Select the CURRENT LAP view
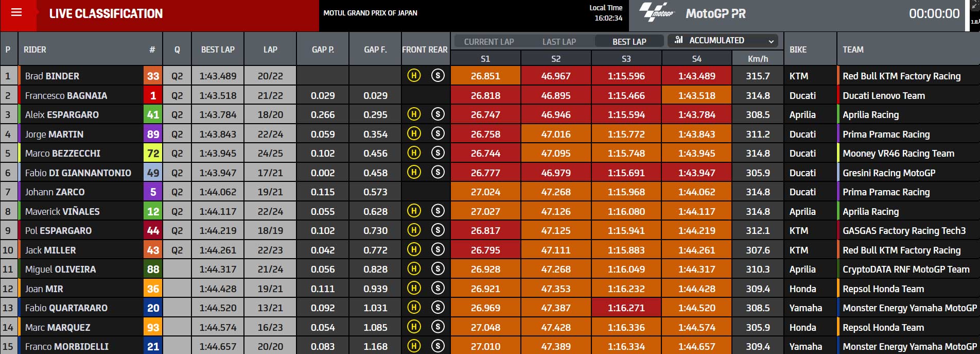Viewport: 980px width, 354px height. pyautogui.click(x=489, y=42)
